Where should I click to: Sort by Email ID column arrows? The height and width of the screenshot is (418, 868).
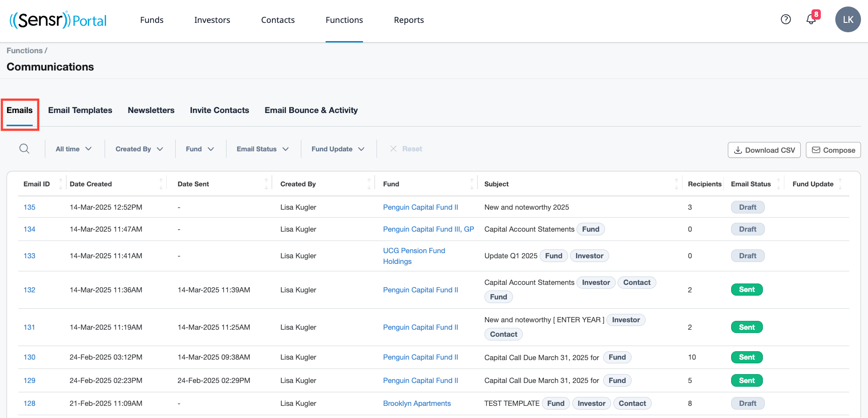(x=60, y=184)
